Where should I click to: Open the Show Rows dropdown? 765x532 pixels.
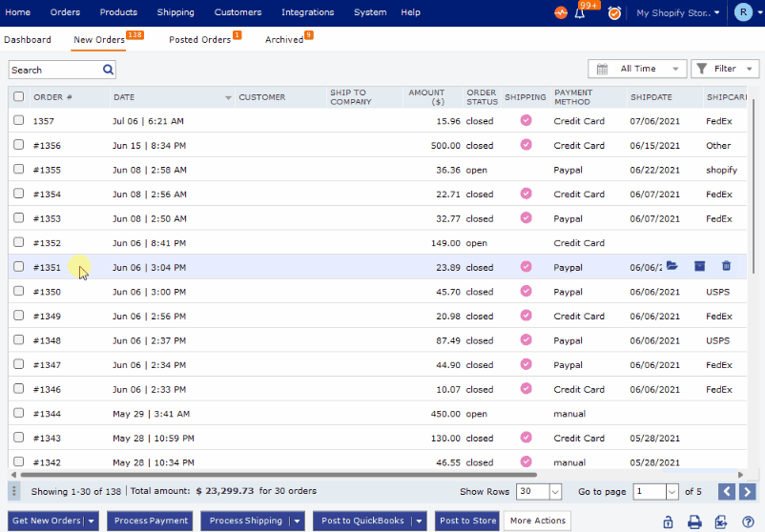click(x=539, y=492)
